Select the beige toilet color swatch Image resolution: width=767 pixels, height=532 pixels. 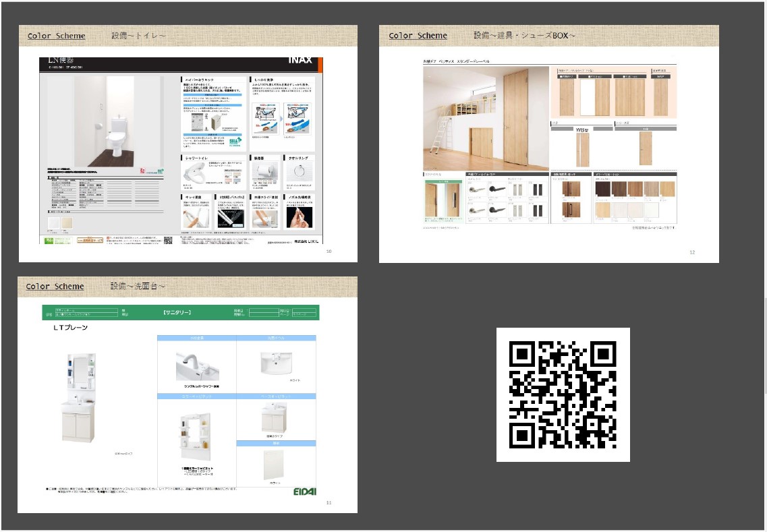click(x=68, y=223)
